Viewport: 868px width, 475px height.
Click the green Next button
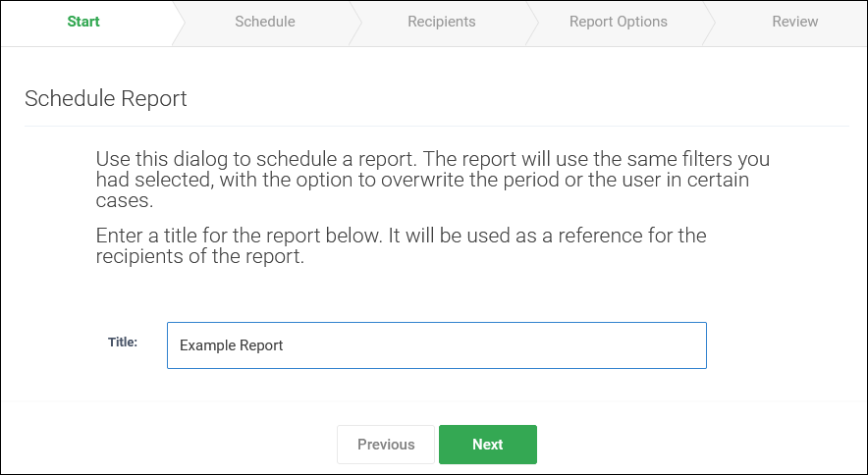tap(488, 445)
